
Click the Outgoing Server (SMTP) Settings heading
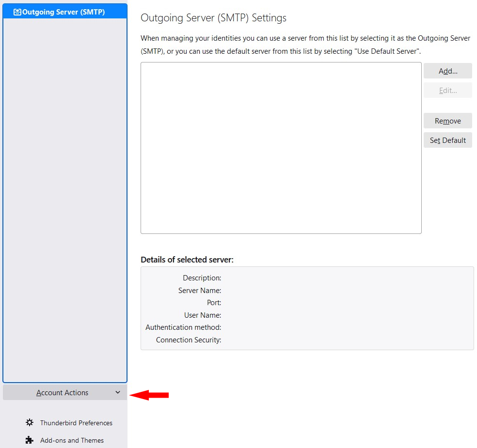click(213, 18)
